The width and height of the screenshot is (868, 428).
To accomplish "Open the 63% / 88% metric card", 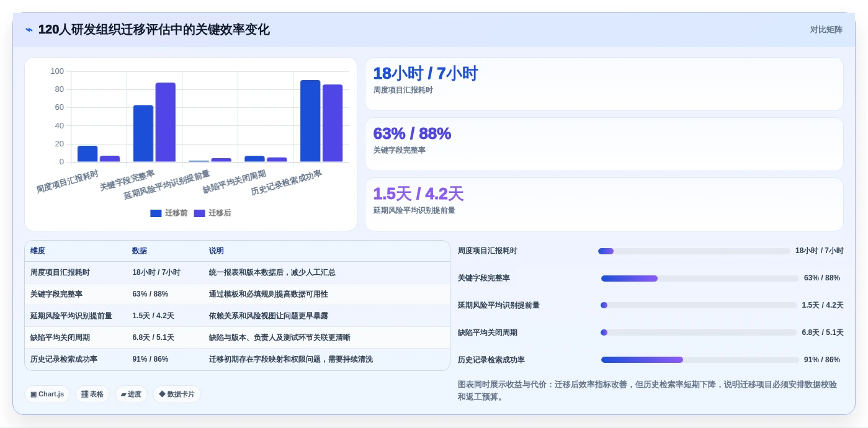I will click(x=604, y=145).
